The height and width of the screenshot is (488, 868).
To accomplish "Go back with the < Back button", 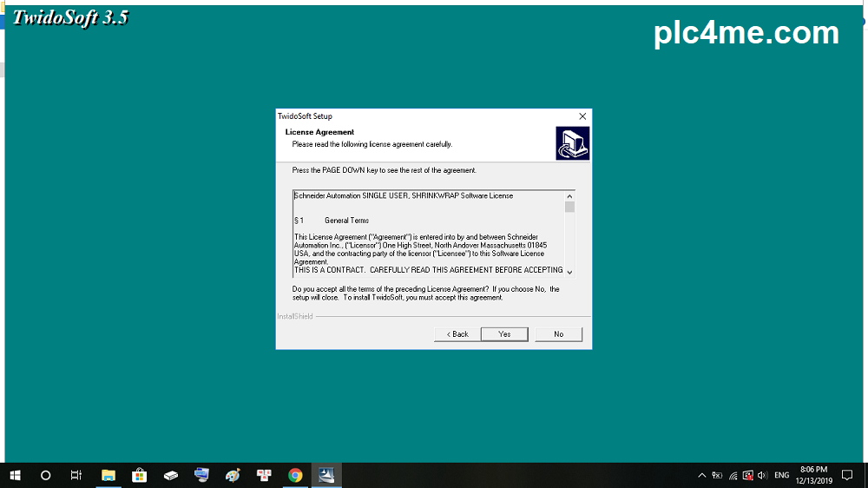I will point(457,334).
